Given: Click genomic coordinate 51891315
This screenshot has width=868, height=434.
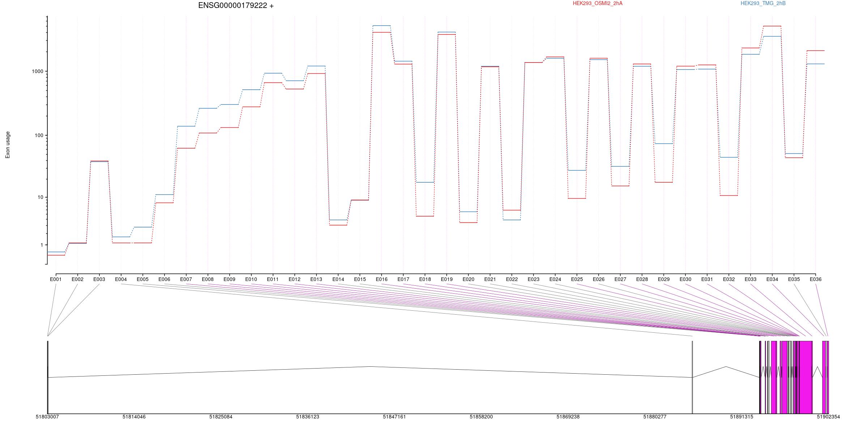Looking at the screenshot, I should (742, 417).
